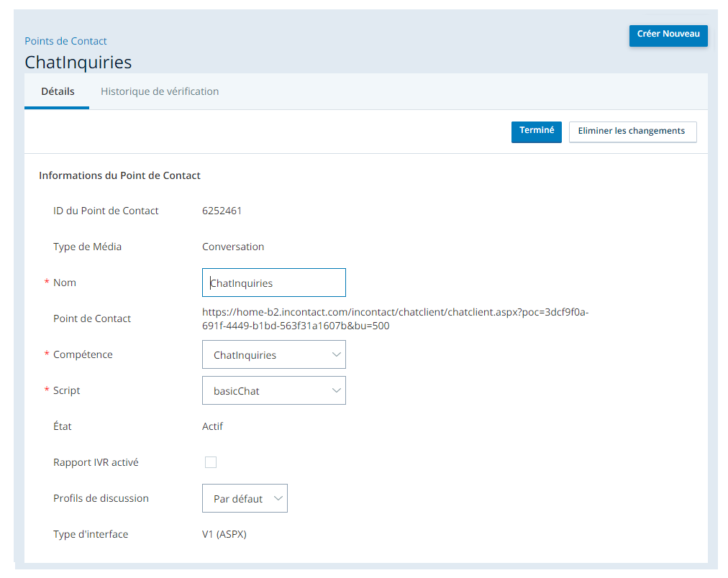The image size is (728, 578).
Task: Discard edits with Eliminer les changements
Action: pyautogui.click(x=632, y=132)
